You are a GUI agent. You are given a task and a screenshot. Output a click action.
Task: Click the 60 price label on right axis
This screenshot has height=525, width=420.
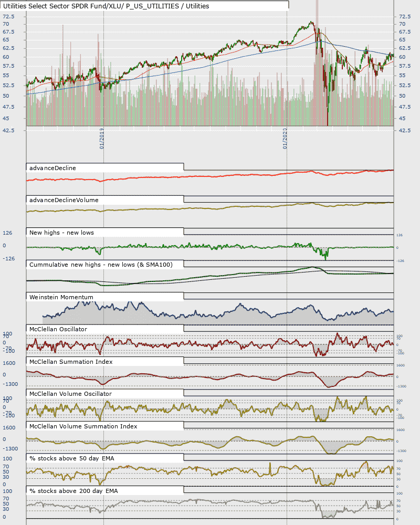pyautogui.click(x=402, y=57)
